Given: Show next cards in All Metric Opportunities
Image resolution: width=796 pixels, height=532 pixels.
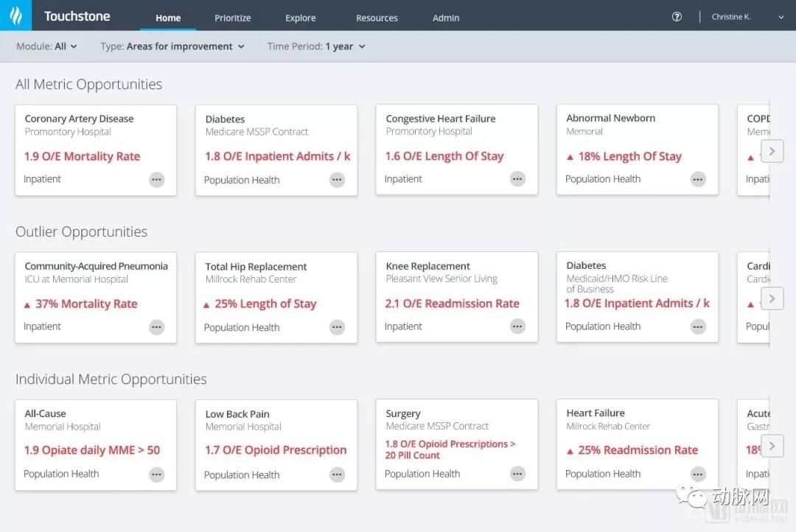Looking at the screenshot, I should [x=772, y=151].
